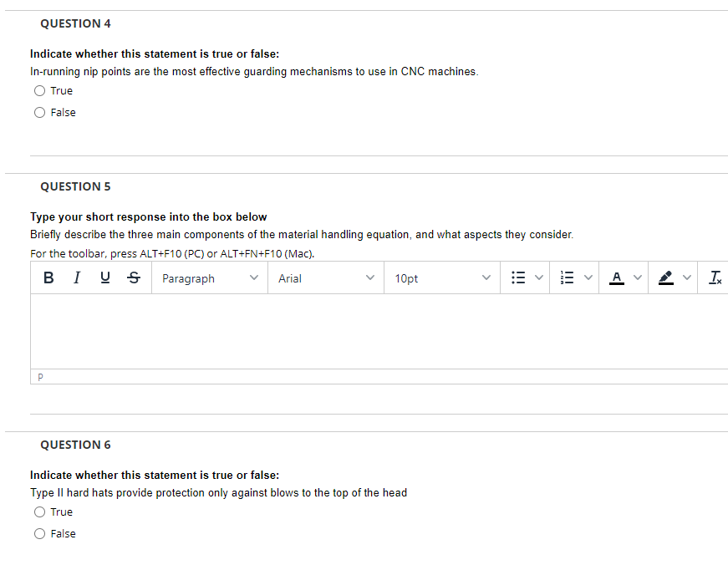Click the QUESTION 4 heading

pyautogui.click(x=75, y=23)
